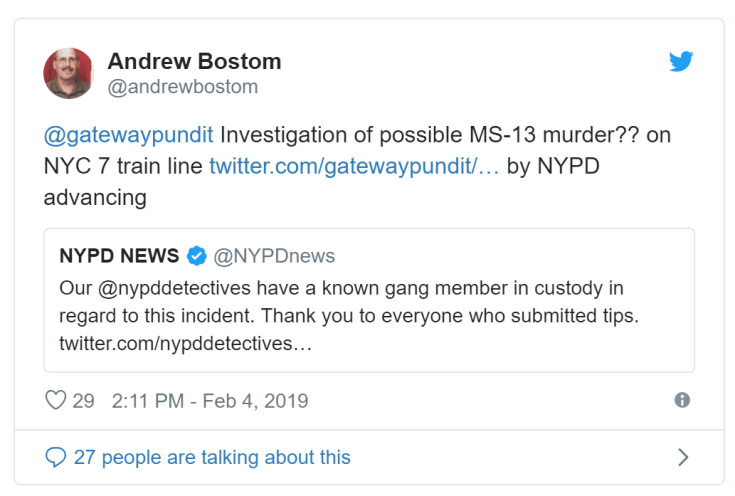Open Andrew Bostom's profile picture
The width and height of the screenshot is (735, 496).
click(x=69, y=73)
